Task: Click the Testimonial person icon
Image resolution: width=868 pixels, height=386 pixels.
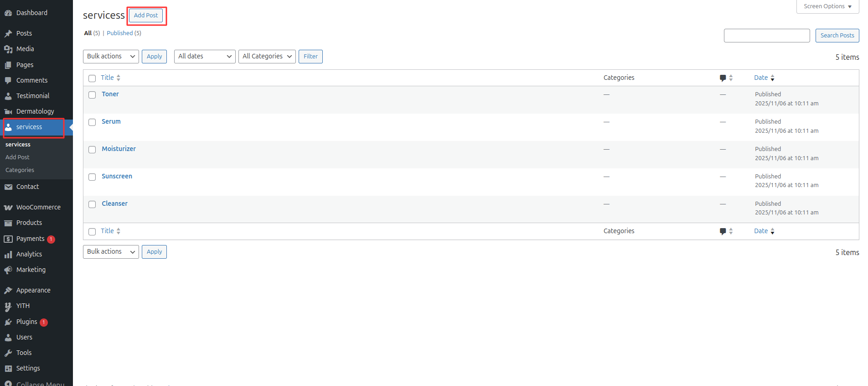Action: (x=8, y=96)
